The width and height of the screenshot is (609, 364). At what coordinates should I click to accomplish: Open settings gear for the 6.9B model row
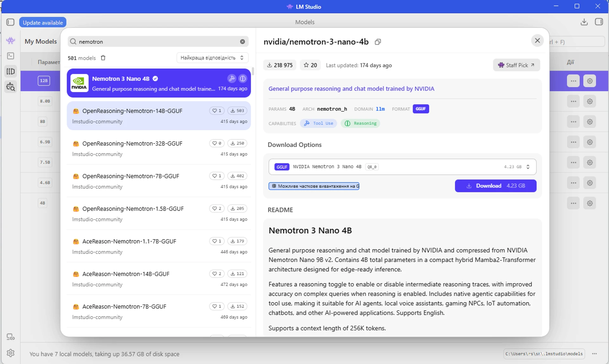click(590, 142)
